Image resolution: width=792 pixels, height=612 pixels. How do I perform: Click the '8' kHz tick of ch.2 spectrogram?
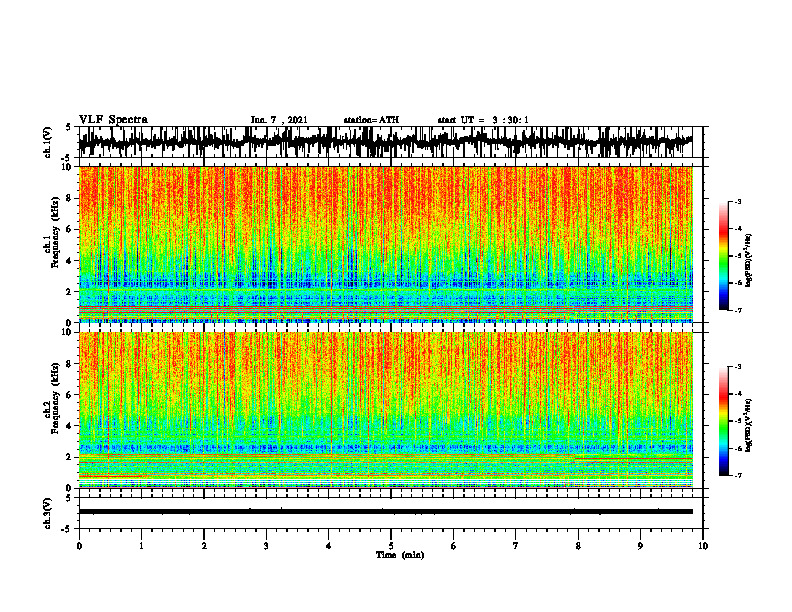point(70,364)
